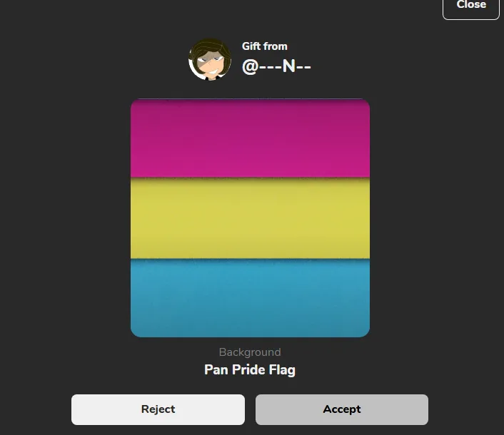Click the "Gift from" label
504x435 pixels.
point(264,46)
